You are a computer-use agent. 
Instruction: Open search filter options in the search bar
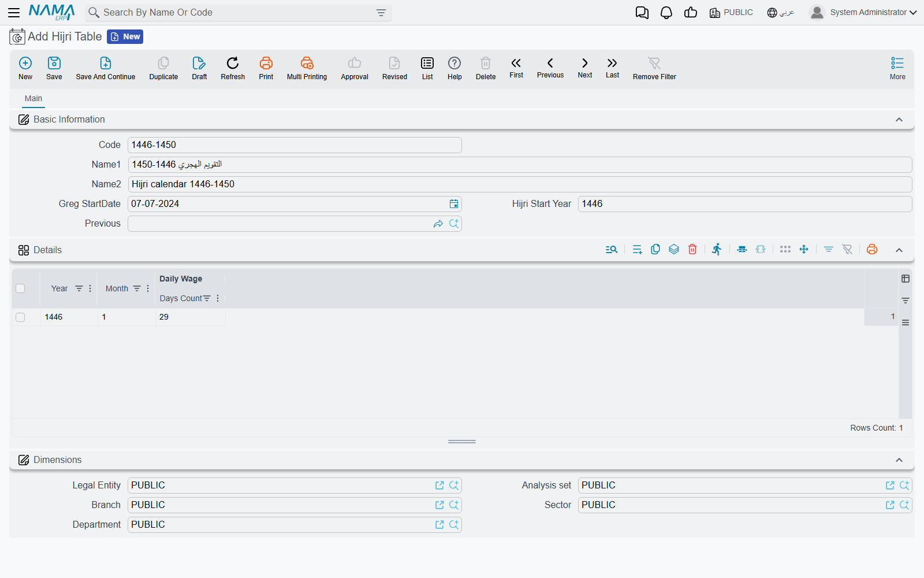coord(381,13)
